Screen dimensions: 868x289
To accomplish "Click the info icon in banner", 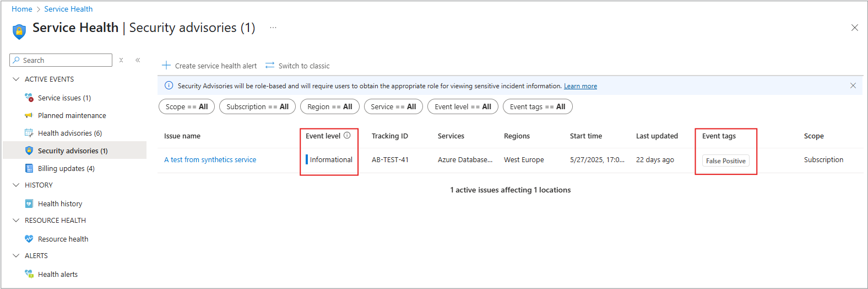I will (x=169, y=85).
